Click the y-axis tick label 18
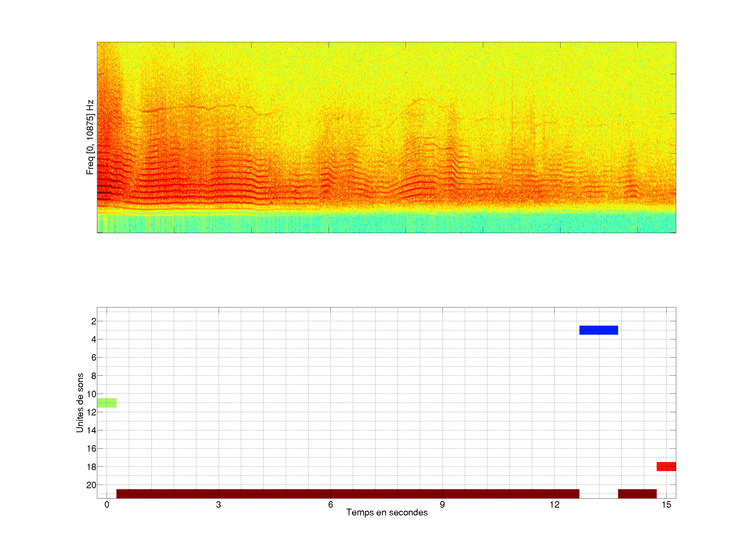The image size is (747, 560). pos(91,467)
